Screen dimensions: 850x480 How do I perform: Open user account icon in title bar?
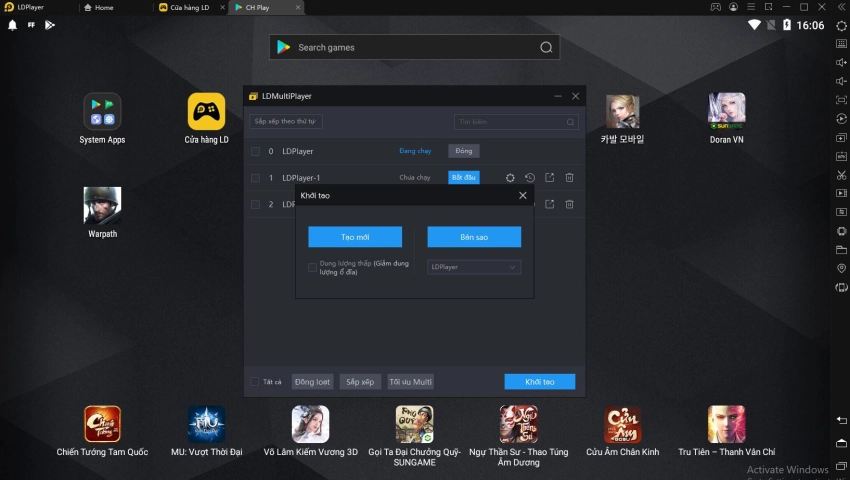point(733,7)
